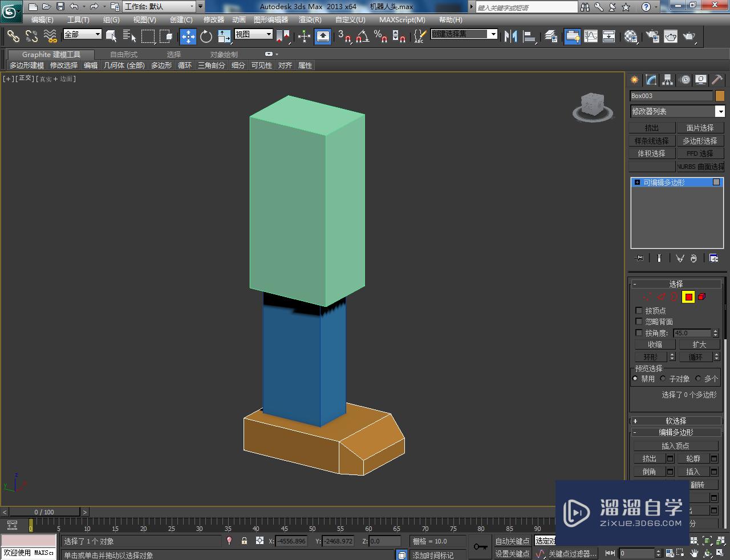Select Polygon sub-object level icon
Screen dimensions: 730x560
[688, 297]
